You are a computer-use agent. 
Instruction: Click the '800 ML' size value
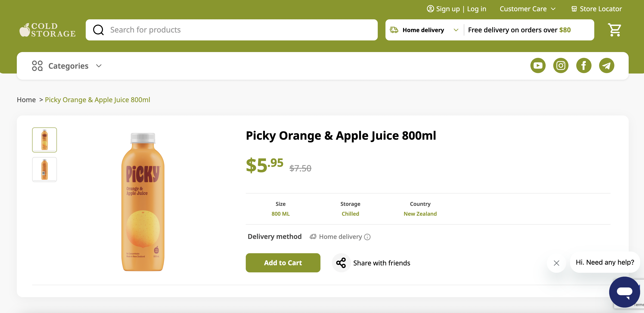click(x=281, y=214)
